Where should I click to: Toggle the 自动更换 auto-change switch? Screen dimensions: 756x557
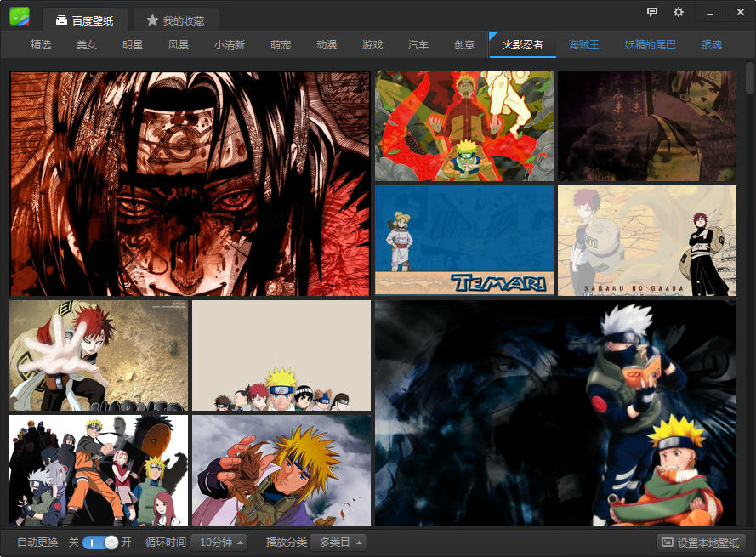100,543
